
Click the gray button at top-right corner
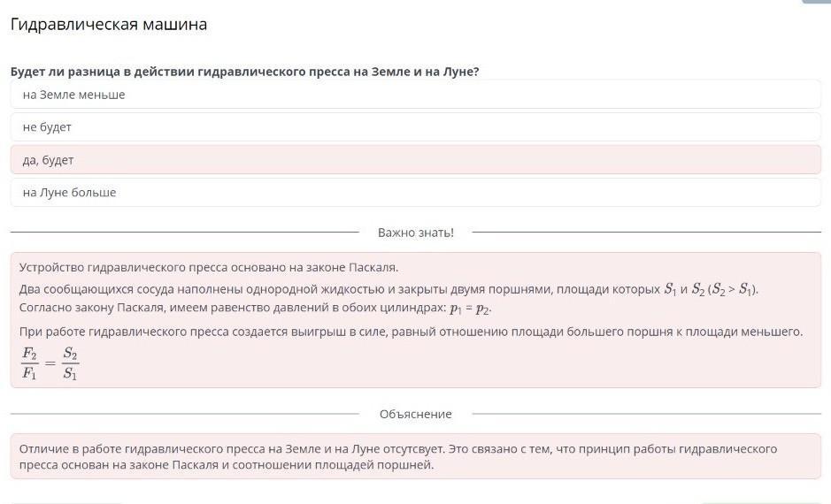tap(816, 2)
